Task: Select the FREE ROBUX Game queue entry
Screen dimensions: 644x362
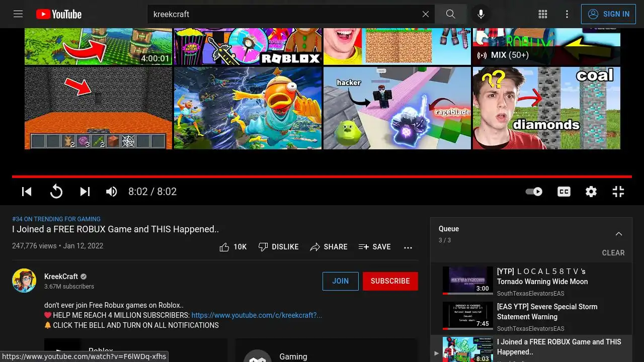Action: (531, 348)
